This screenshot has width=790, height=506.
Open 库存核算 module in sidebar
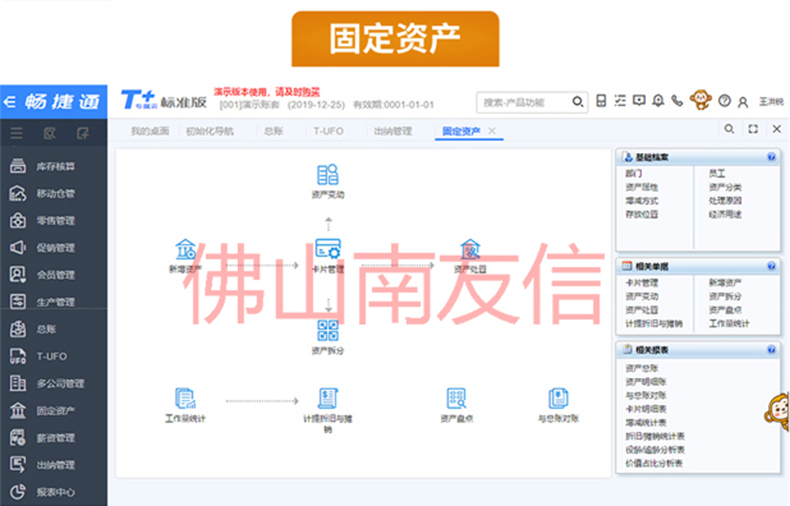[53, 166]
